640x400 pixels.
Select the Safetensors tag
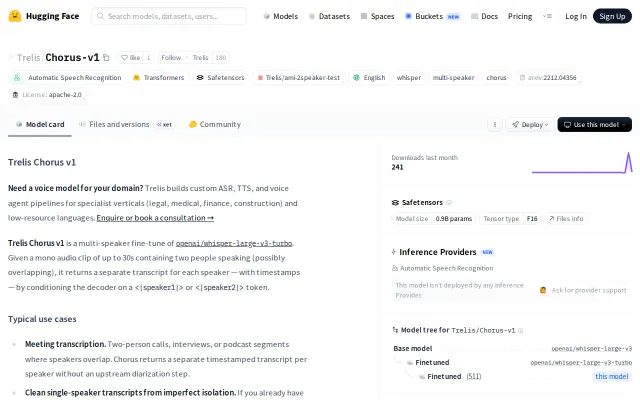(x=220, y=78)
